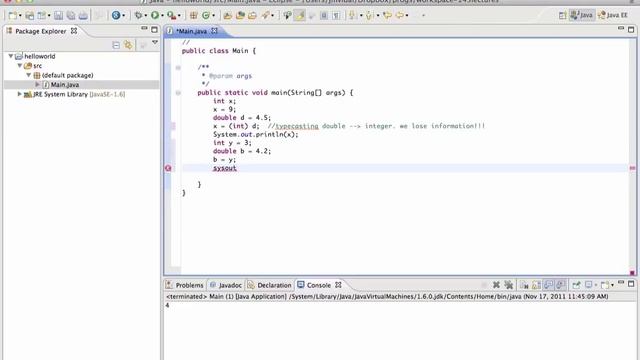
Task: Click error mark in editor overview ruler
Action: point(632,168)
